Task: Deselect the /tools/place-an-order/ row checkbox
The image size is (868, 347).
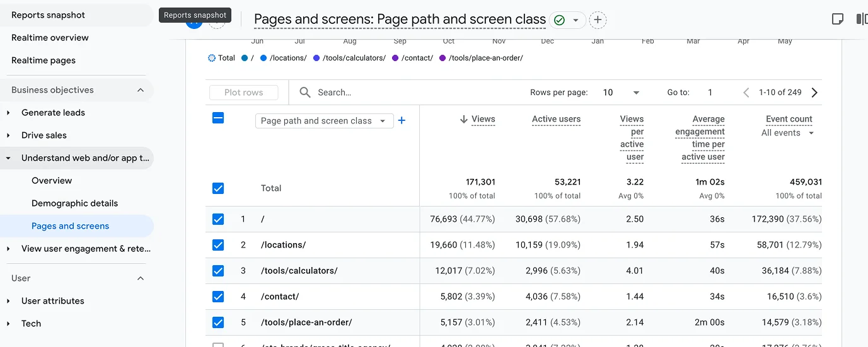Action: pyautogui.click(x=218, y=322)
